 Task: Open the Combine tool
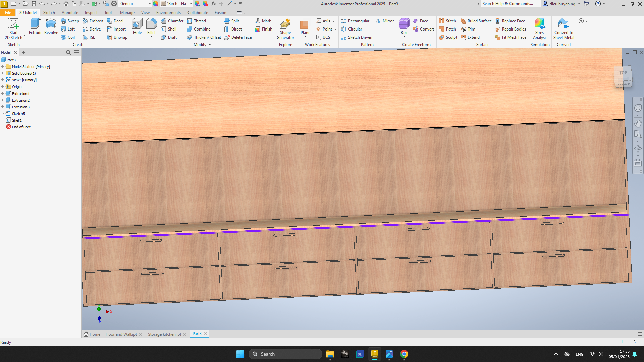(199, 29)
